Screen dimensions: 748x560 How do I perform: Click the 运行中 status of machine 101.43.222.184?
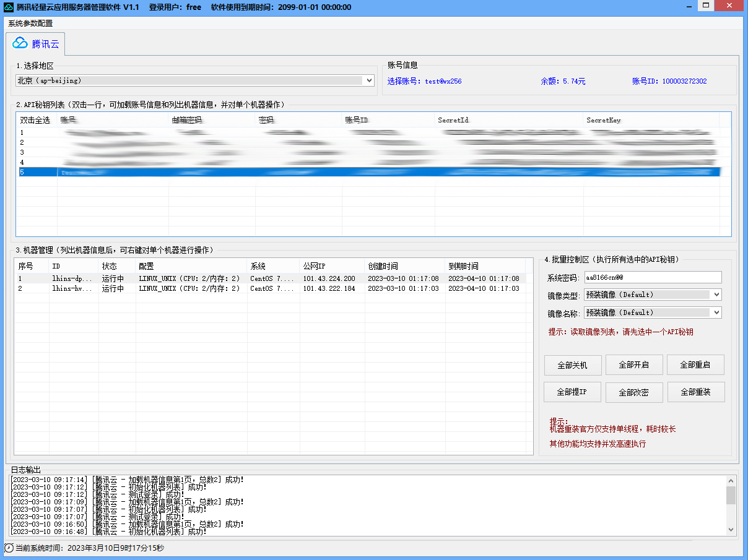(113, 289)
